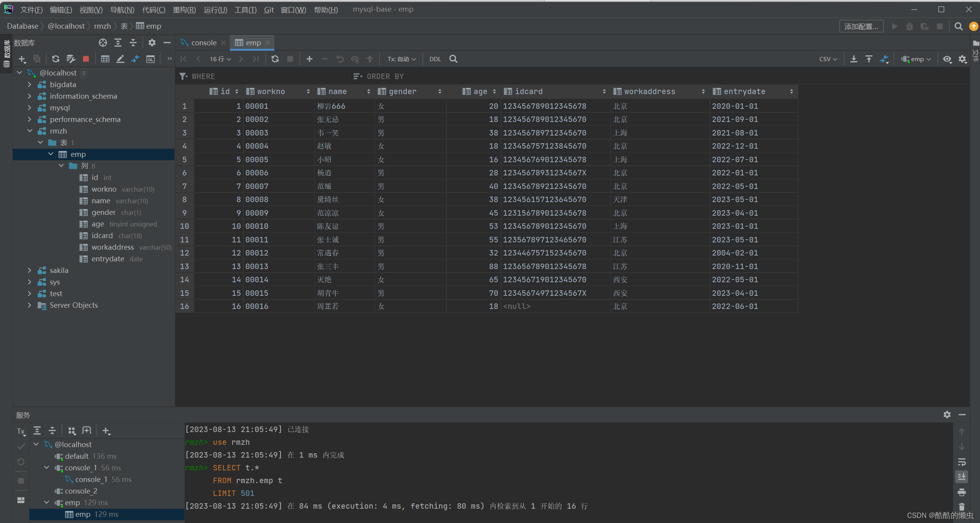Sort by the entrydate column header
Screen dimensions: 980x523
pos(744,91)
